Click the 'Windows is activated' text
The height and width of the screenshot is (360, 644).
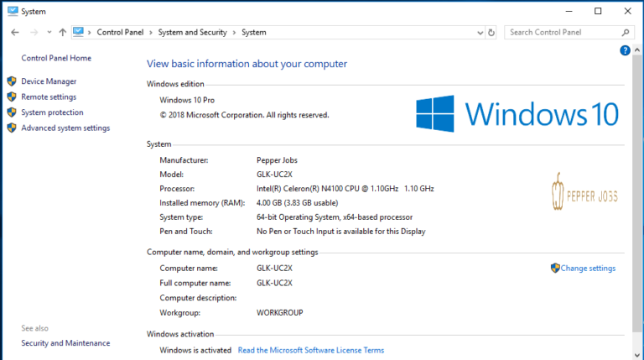195,351
